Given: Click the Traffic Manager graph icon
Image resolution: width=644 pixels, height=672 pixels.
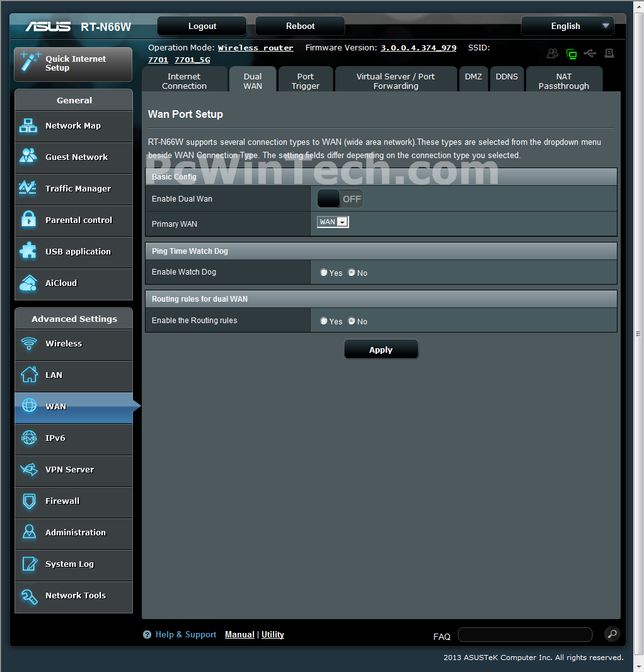Looking at the screenshot, I should (28, 188).
